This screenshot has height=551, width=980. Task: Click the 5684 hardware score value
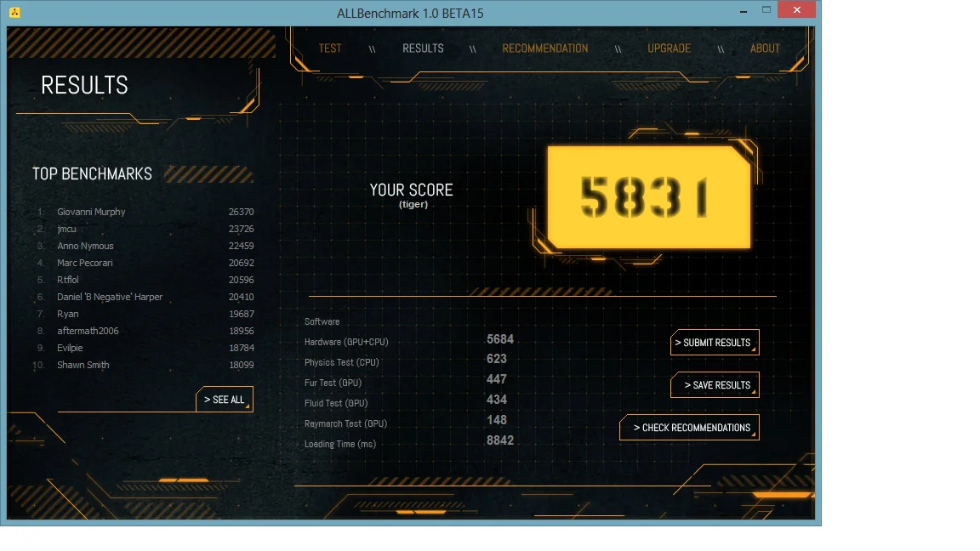[500, 339]
